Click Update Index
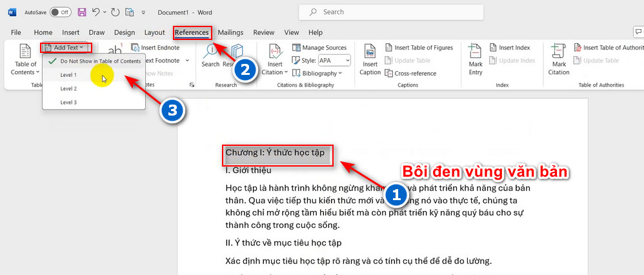 pos(512,61)
